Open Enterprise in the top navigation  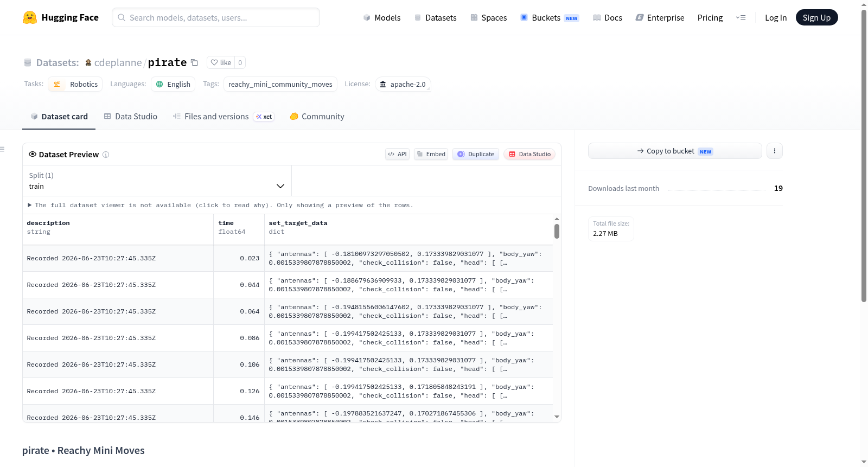coord(660,17)
